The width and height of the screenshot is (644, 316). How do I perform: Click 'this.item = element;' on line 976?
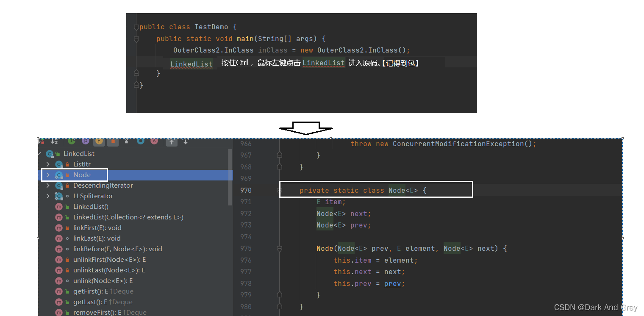375,260
